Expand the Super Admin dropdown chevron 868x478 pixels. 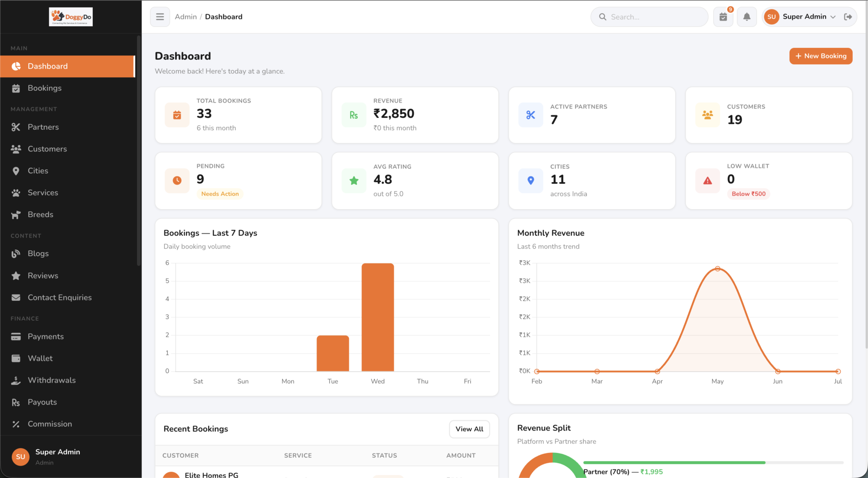click(x=833, y=17)
